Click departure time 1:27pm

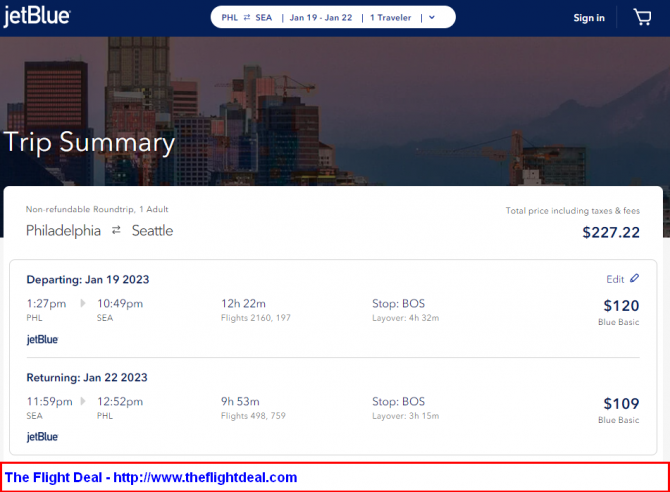(46, 303)
